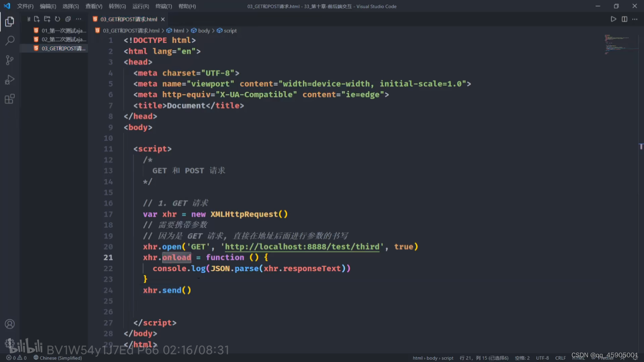The height and width of the screenshot is (362, 644).
Task: Open the 终端(T) menu
Action: click(164, 6)
